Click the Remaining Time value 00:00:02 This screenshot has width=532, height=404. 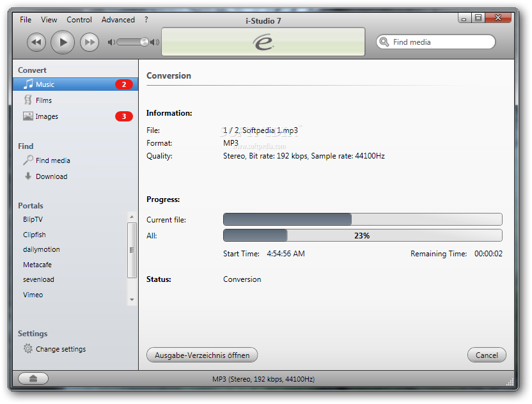point(489,253)
